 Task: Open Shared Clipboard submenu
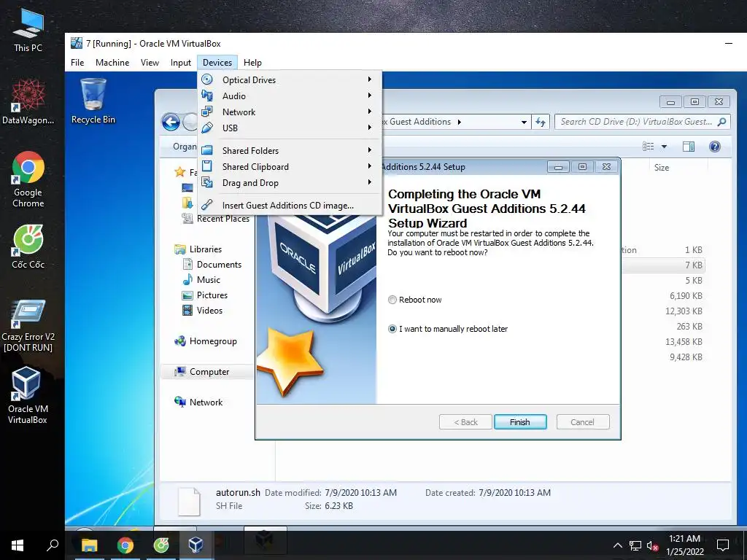(x=289, y=167)
